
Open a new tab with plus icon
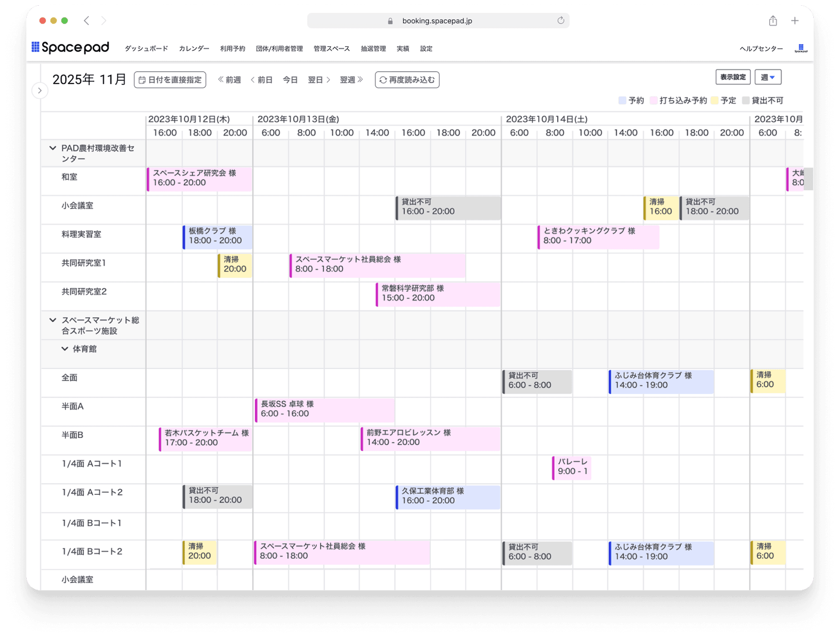(x=795, y=21)
